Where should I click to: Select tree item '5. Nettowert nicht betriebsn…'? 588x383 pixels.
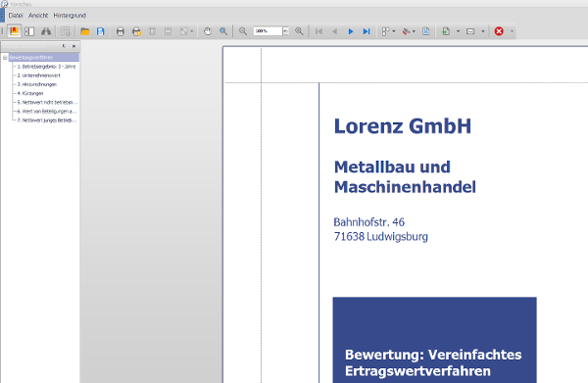click(47, 102)
